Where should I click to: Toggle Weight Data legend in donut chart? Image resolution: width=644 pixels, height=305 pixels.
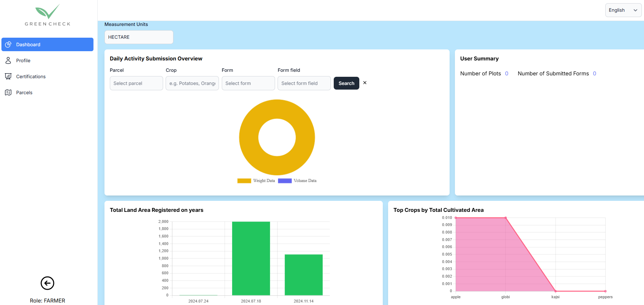tap(256, 181)
